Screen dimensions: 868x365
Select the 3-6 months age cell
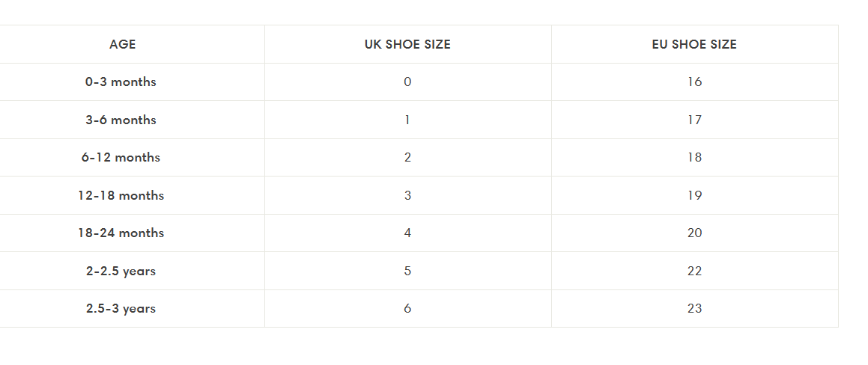coord(121,120)
